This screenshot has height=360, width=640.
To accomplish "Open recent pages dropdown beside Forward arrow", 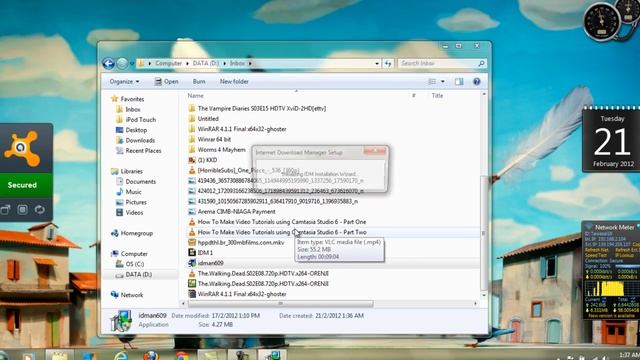I will click(132, 64).
